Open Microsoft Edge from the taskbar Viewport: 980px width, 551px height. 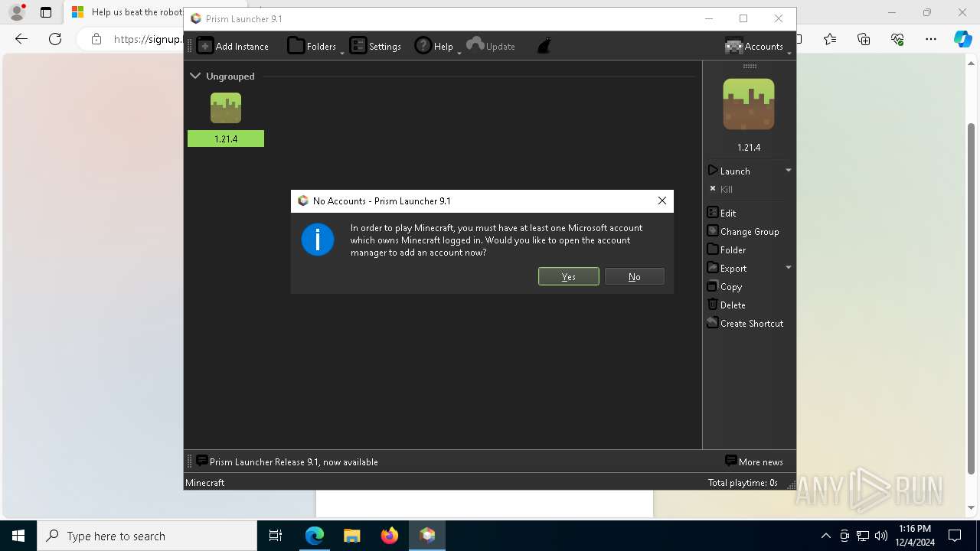point(315,536)
